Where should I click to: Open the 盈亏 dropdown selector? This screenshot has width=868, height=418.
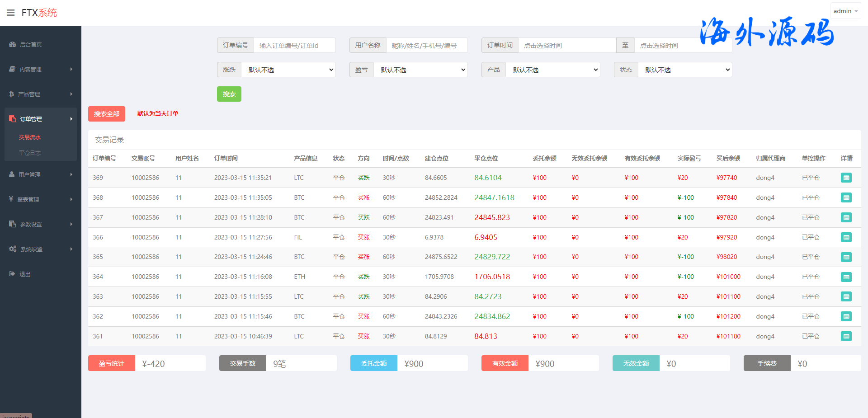pos(420,70)
